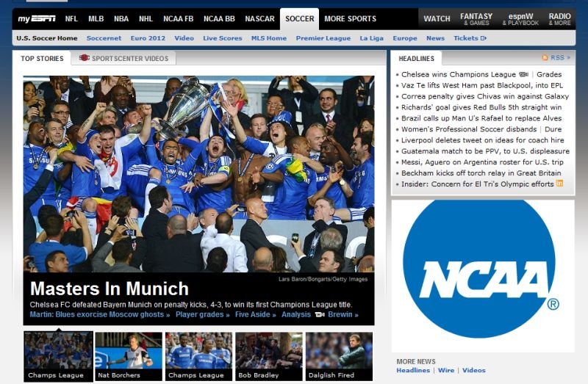This screenshot has width=588, height=384.
Task: Open Messi, Aguero Argentina roster headline
Action: tap(482, 162)
